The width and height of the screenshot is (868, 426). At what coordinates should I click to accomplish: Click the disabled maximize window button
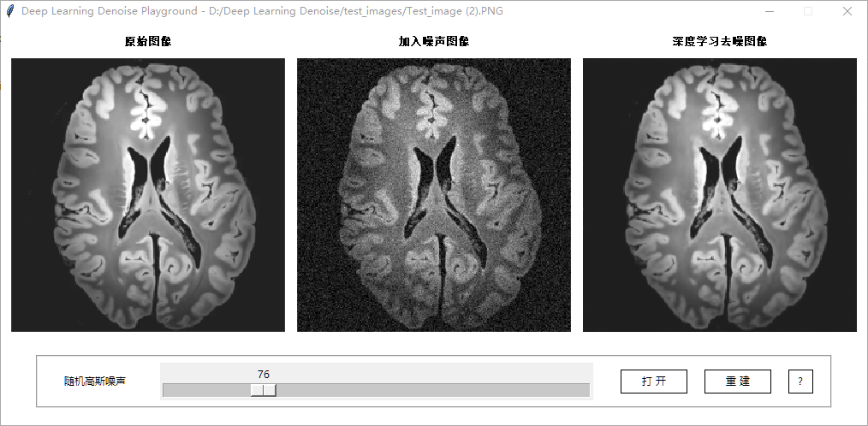click(808, 11)
